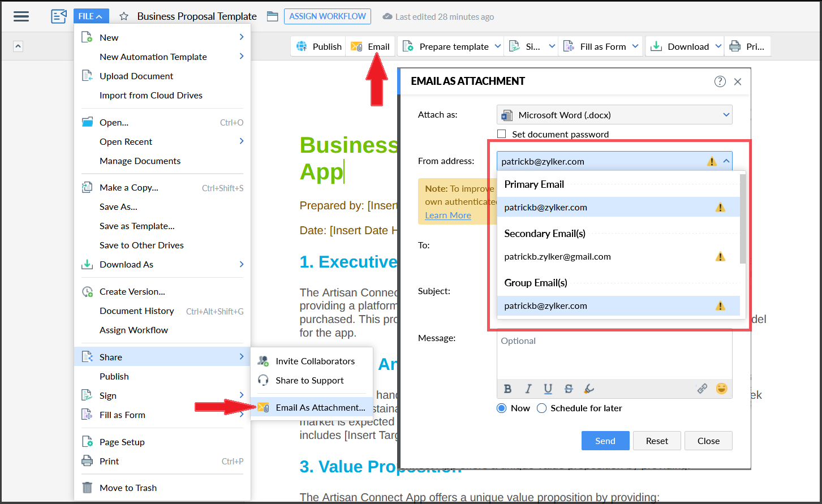
Task: Open Document History from File menu
Action: [162, 311]
